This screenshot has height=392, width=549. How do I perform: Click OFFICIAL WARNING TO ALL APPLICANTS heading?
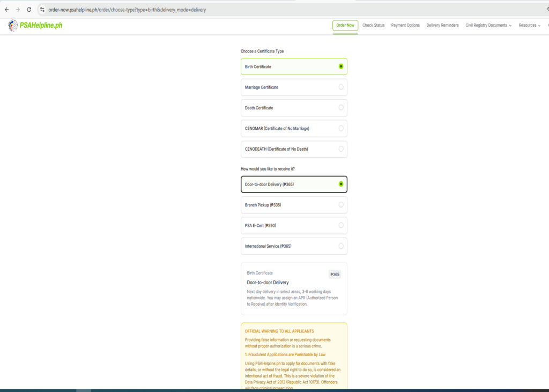279,331
